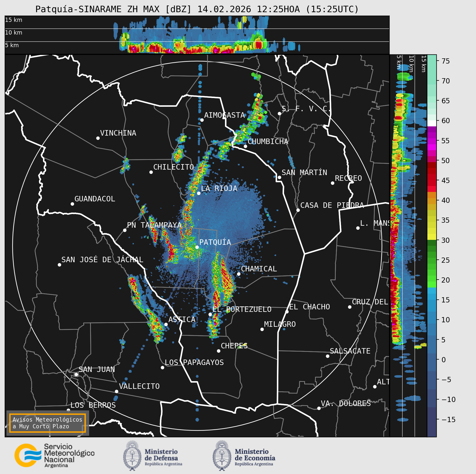Select the EL PORTEZUELO label
The height and width of the screenshot is (474, 476).
(242, 309)
